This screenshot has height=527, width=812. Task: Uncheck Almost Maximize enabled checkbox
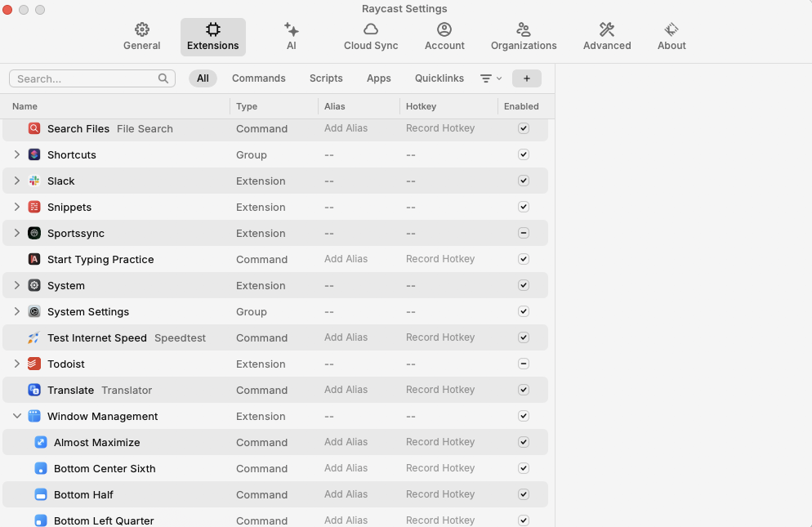pos(524,442)
